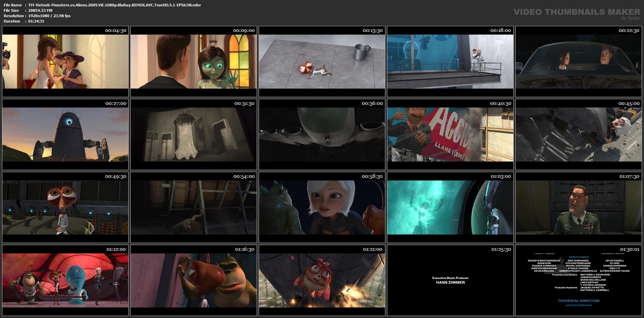644x318 pixels.
Task: Click the duration value 01:34:31
Action: 36,21
